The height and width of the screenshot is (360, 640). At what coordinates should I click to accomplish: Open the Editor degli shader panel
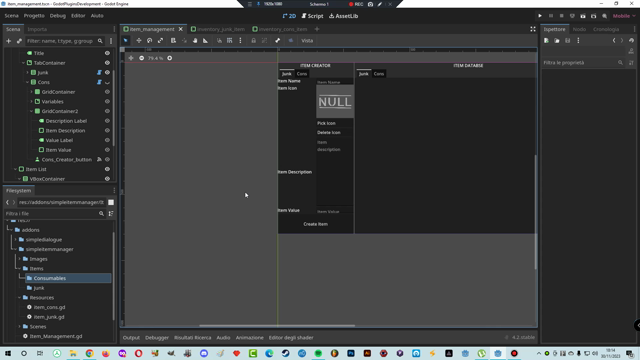tap(291, 338)
